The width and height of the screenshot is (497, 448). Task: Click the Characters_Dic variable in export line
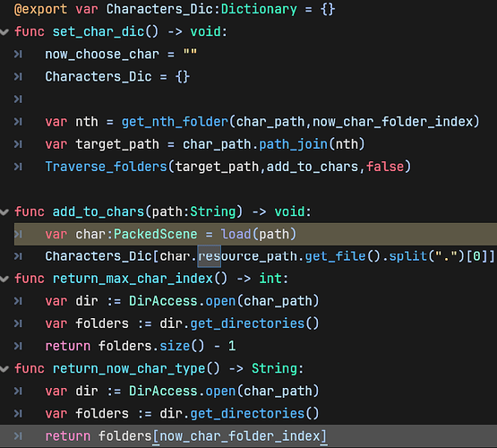[160, 9]
